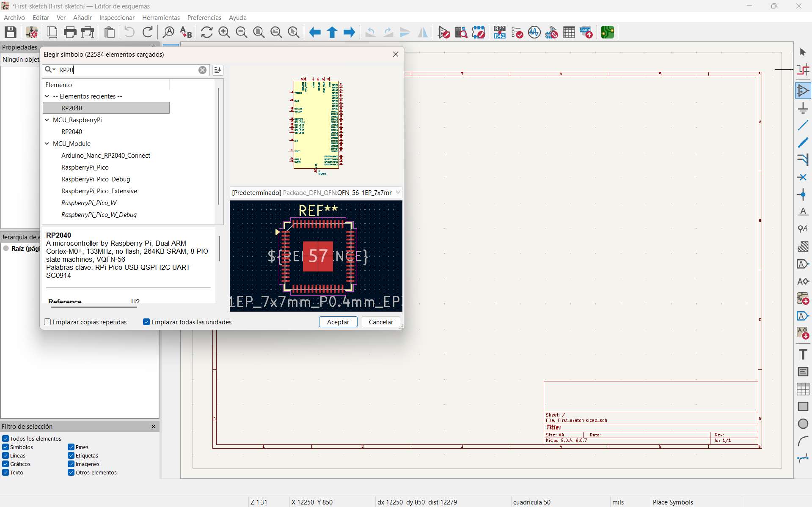Screen dimensions: 812x507
Task: Select RaspberryPi_Pico_W from the list
Action: (x=89, y=203)
